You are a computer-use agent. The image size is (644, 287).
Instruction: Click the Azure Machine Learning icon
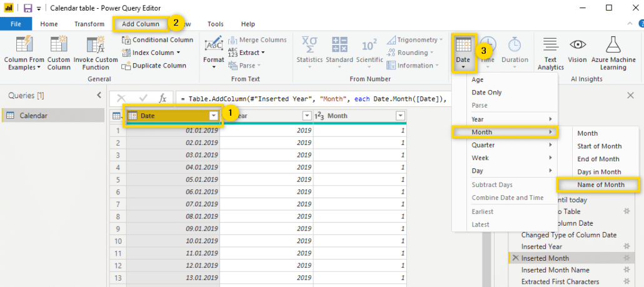613,46
